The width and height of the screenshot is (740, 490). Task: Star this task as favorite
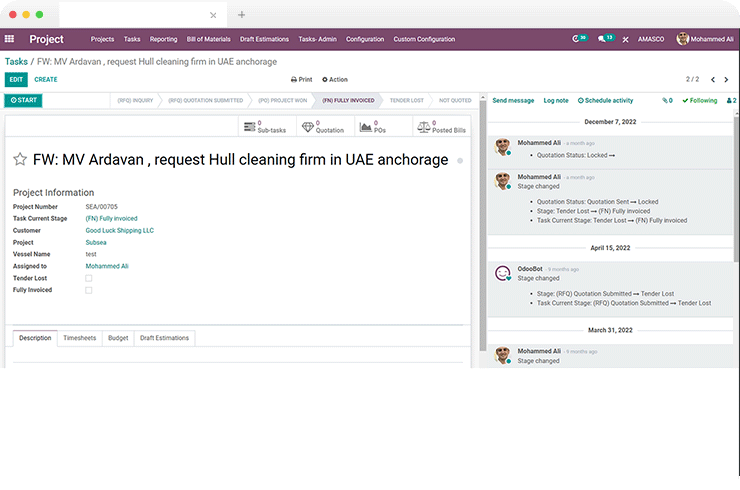tap(20, 160)
